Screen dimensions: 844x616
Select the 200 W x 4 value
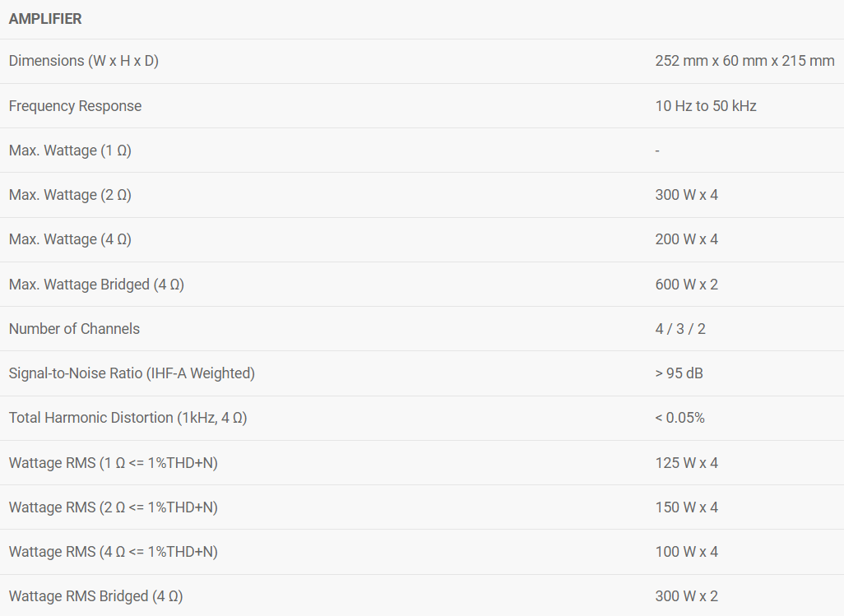point(686,239)
